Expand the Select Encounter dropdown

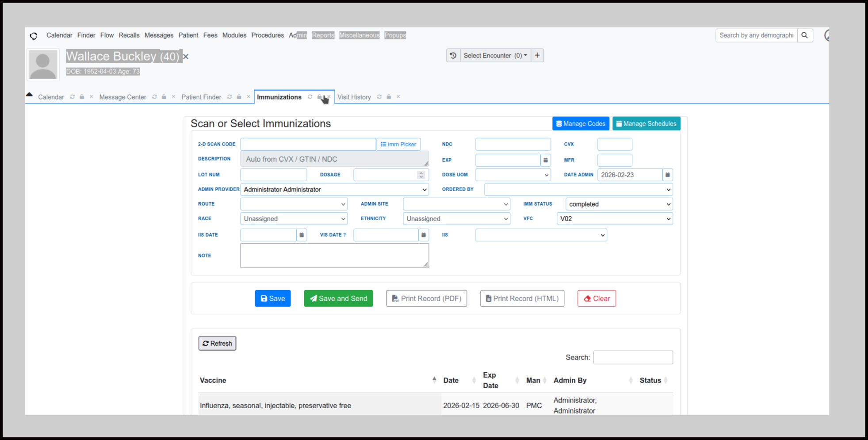pyautogui.click(x=495, y=56)
